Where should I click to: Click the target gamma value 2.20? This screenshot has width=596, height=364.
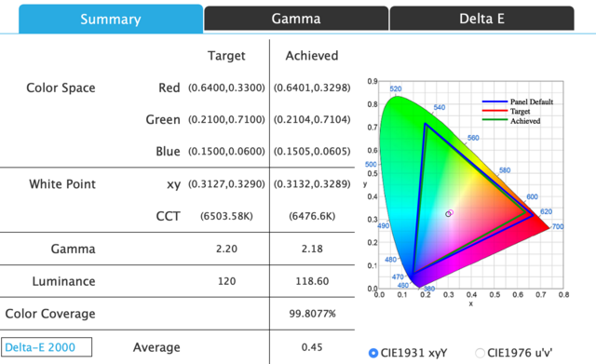tap(227, 249)
